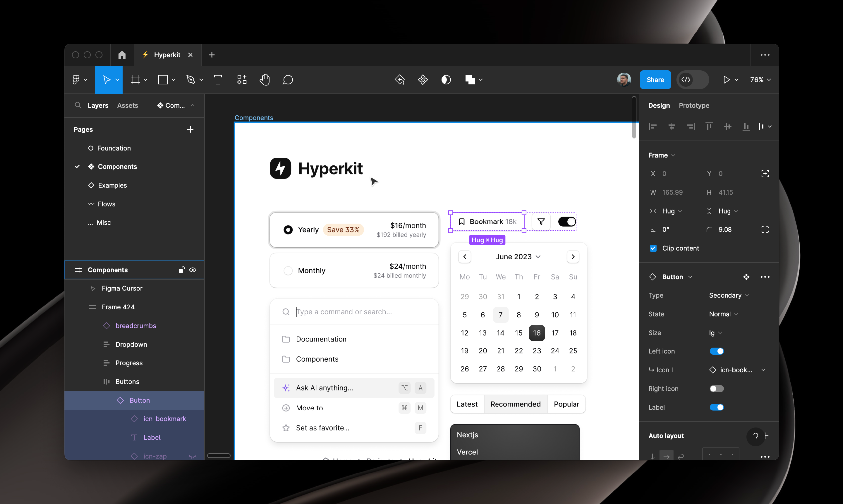This screenshot has width=843, height=504.
Task: Click the Share button
Action: pyautogui.click(x=655, y=80)
